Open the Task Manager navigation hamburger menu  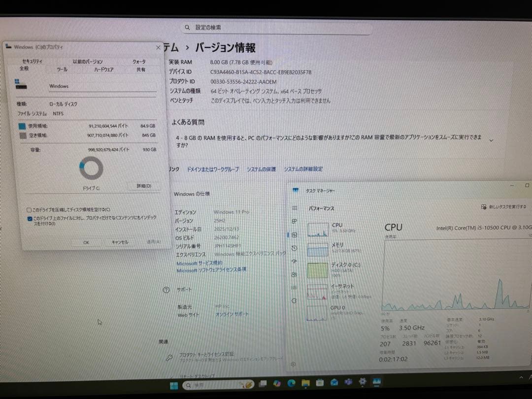pyautogui.click(x=295, y=209)
